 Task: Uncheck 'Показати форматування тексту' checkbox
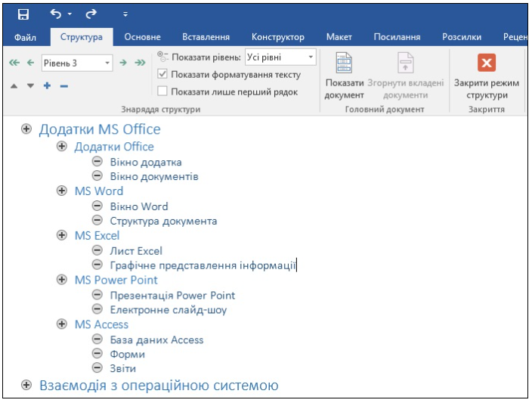[162, 75]
